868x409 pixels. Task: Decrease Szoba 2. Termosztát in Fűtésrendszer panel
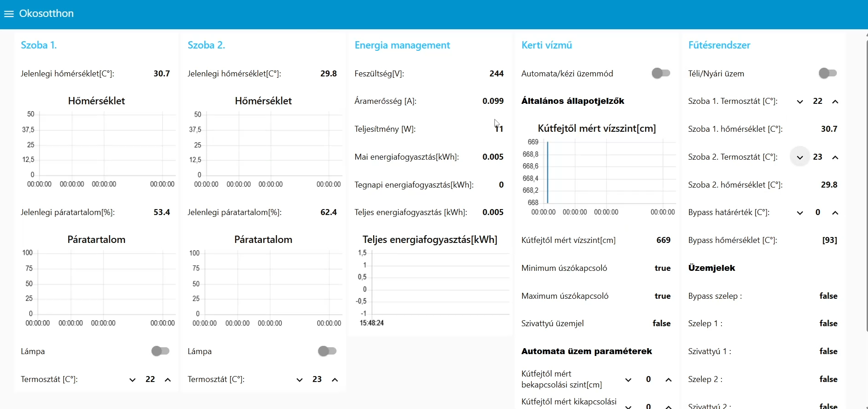(800, 157)
